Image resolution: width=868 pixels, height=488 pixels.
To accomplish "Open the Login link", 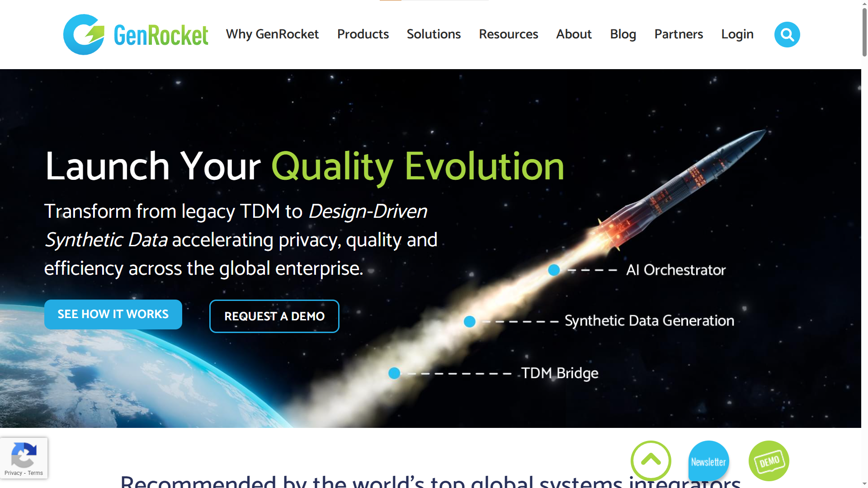I will 737,34.
